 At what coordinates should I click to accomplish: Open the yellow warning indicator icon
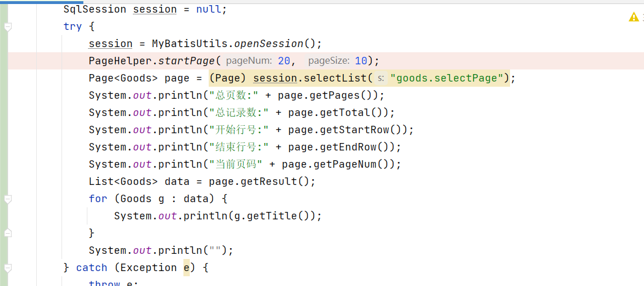(634, 17)
